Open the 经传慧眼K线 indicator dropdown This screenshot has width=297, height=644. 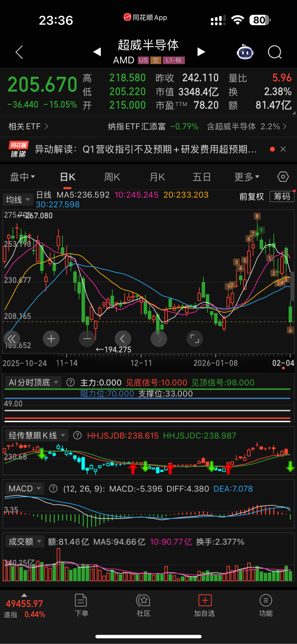(37, 436)
